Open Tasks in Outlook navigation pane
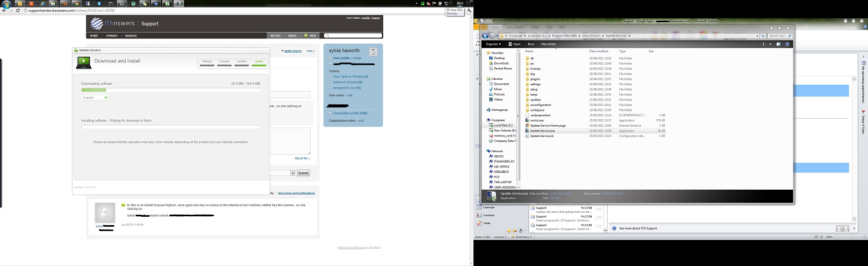This screenshot has height=266, width=868. pos(486,223)
